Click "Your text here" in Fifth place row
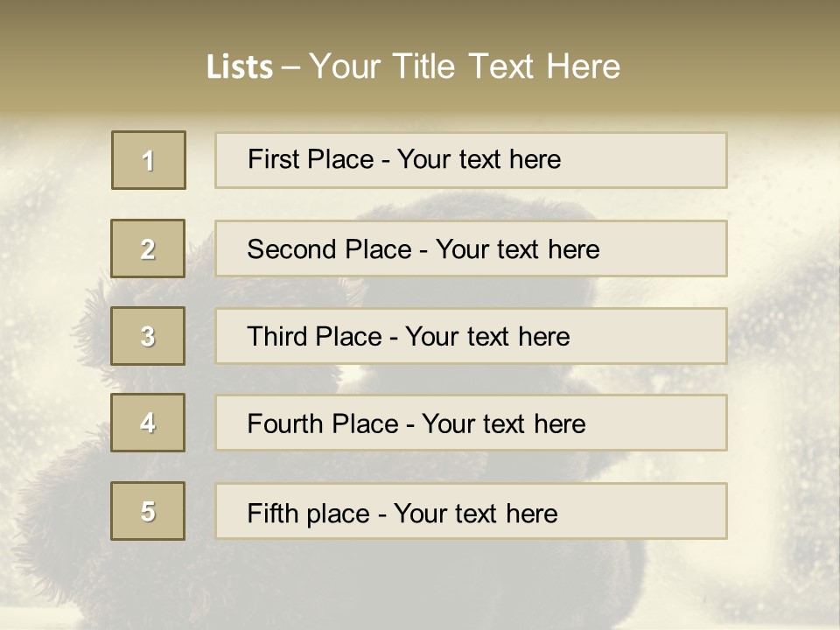The height and width of the screenshot is (630, 840). tap(475, 513)
